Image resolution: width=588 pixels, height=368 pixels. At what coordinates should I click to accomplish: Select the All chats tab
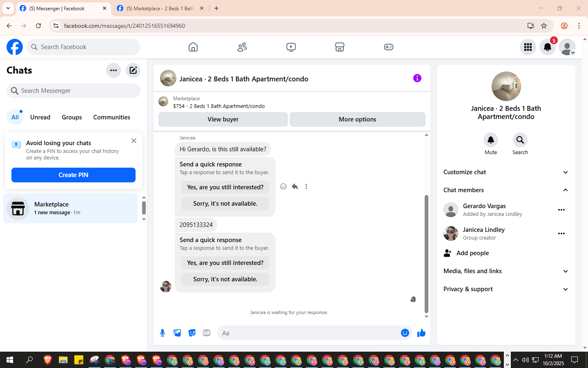(15, 117)
